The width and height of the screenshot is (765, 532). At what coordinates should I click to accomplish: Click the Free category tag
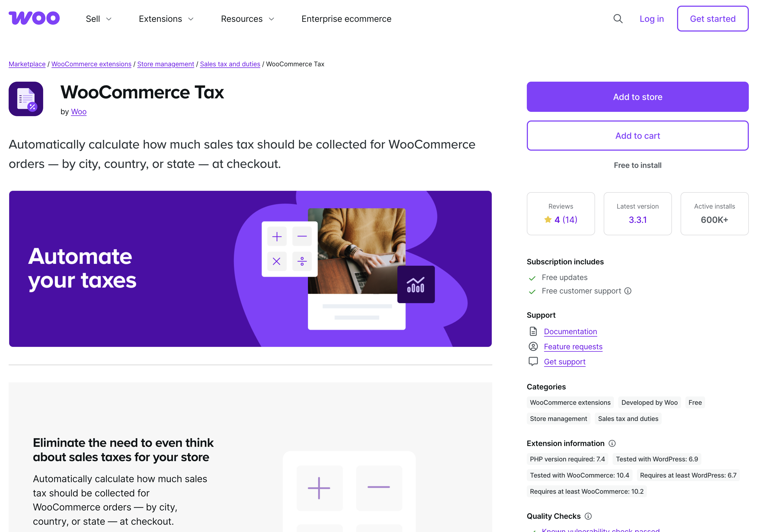tap(695, 402)
